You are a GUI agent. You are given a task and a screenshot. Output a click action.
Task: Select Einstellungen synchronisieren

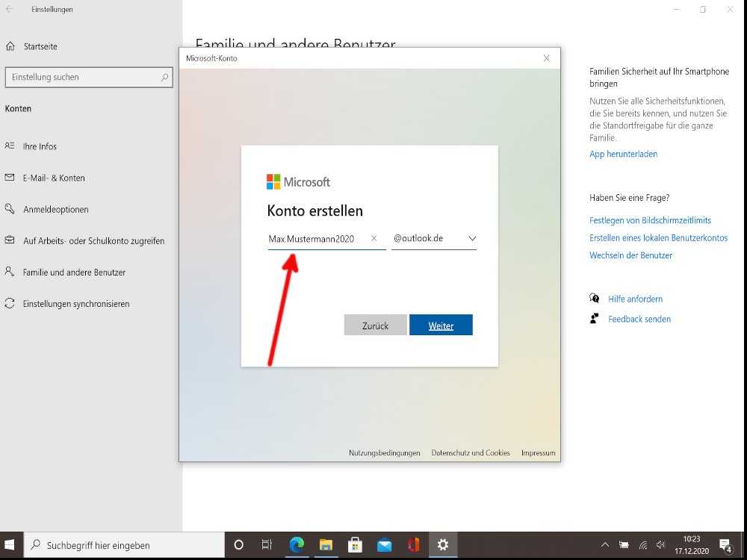[75, 304]
